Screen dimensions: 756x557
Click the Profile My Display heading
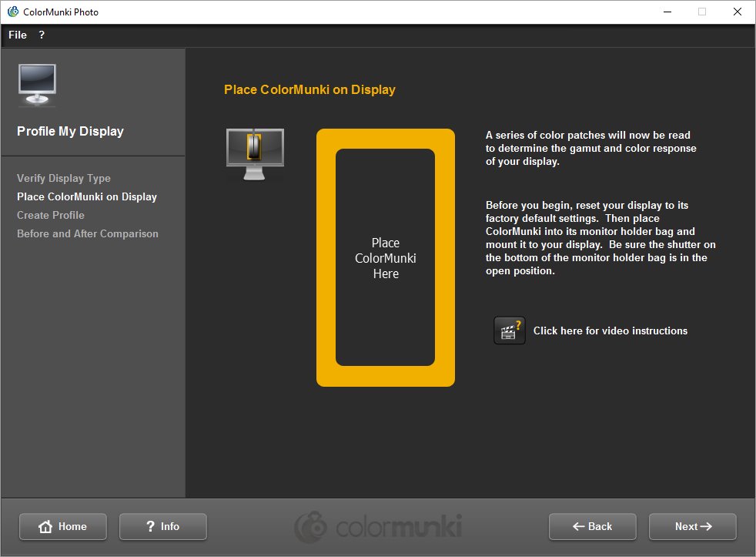click(x=70, y=131)
